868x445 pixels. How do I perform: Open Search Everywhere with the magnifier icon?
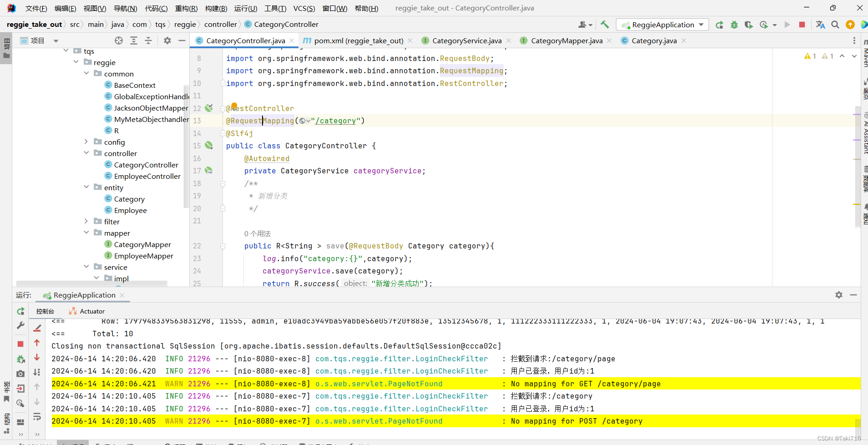tap(835, 25)
